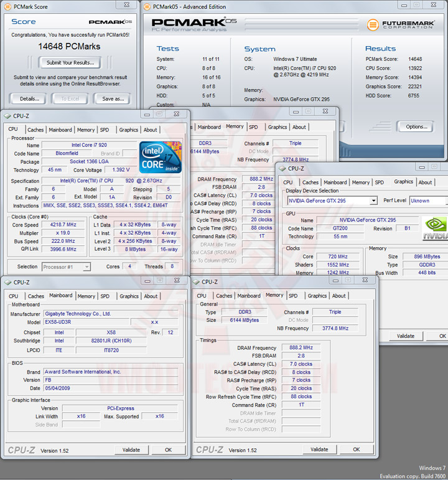This screenshot has width=448, height=480.
Task: Click the CPU-Z title icon of the CPU tab window
Action: click(x=7, y=116)
